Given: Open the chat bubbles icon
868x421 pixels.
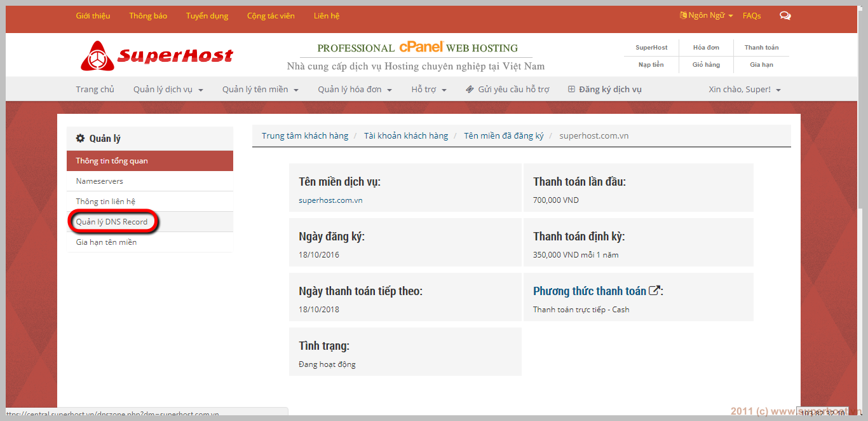Looking at the screenshot, I should [x=785, y=16].
